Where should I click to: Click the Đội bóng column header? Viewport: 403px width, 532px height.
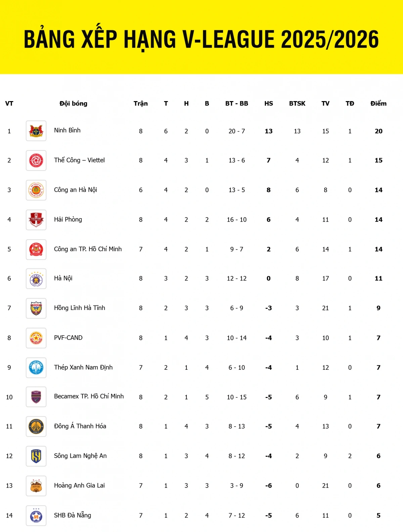coord(73,103)
